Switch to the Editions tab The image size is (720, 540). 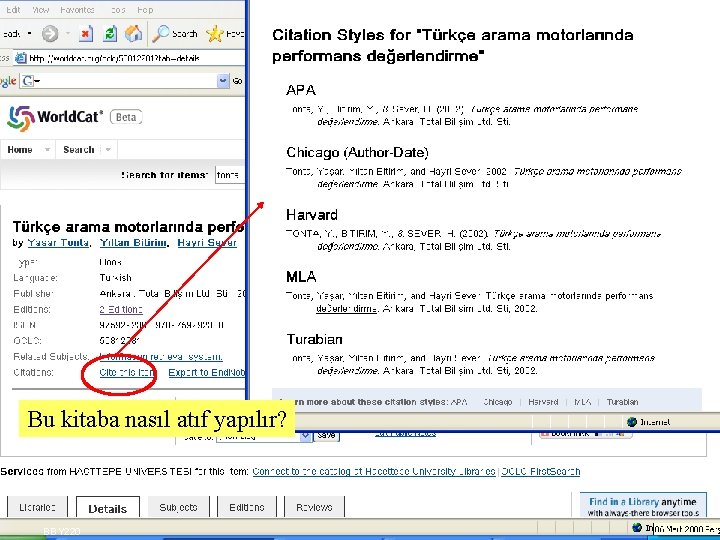pyautogui.click(x=247, y=507)
